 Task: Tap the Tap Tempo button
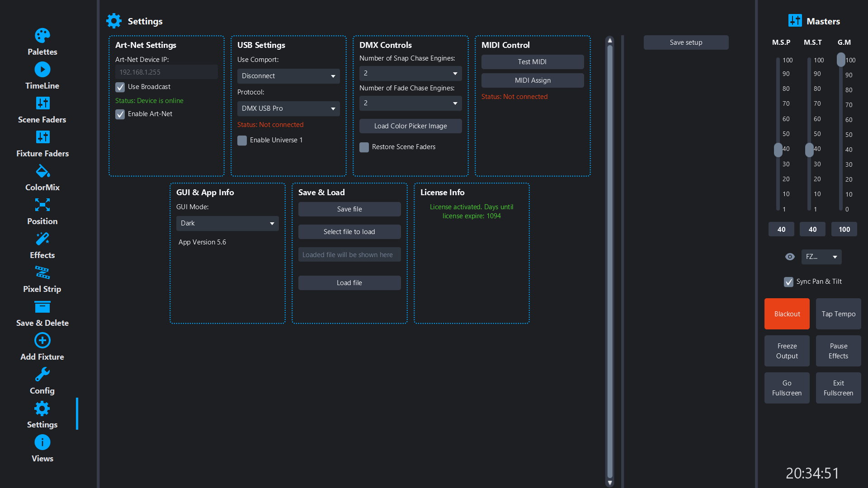pos(839,314)
